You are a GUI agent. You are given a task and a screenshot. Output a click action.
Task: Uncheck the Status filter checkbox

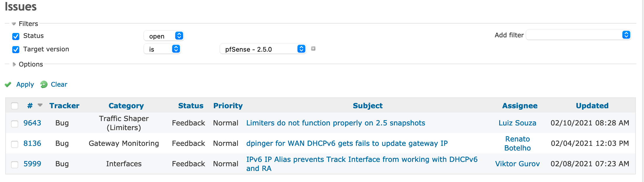16,36
